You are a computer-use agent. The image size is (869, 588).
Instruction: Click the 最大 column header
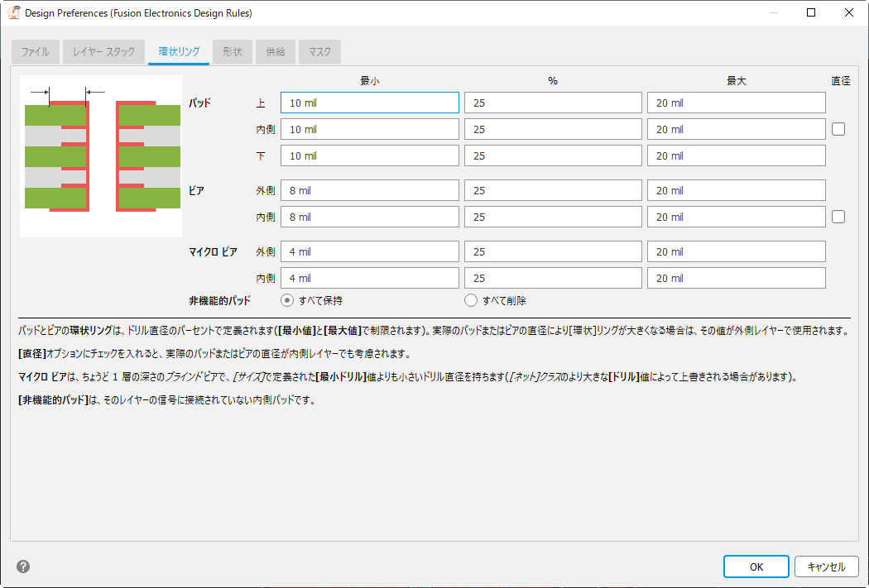[737, 81]
